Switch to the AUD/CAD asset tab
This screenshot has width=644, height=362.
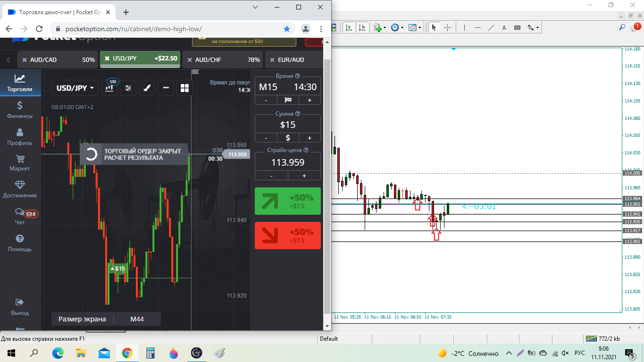point(57,59)
